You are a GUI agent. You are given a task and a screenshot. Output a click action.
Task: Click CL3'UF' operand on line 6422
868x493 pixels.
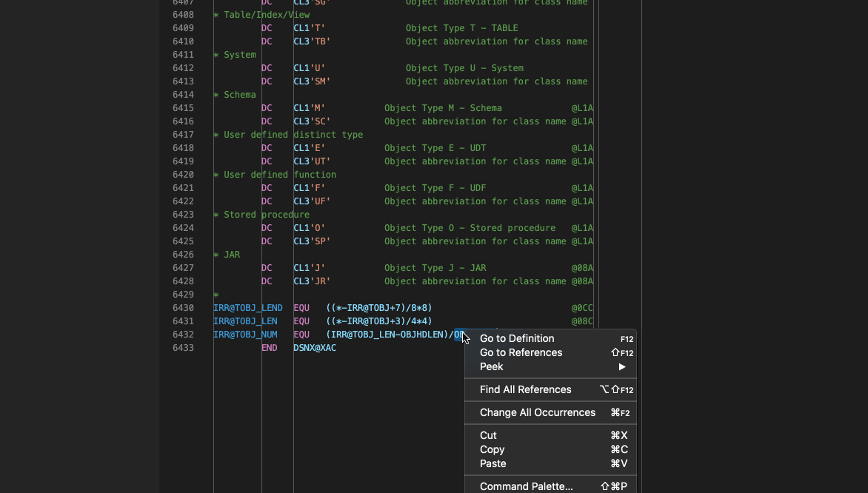pos(313,201)
